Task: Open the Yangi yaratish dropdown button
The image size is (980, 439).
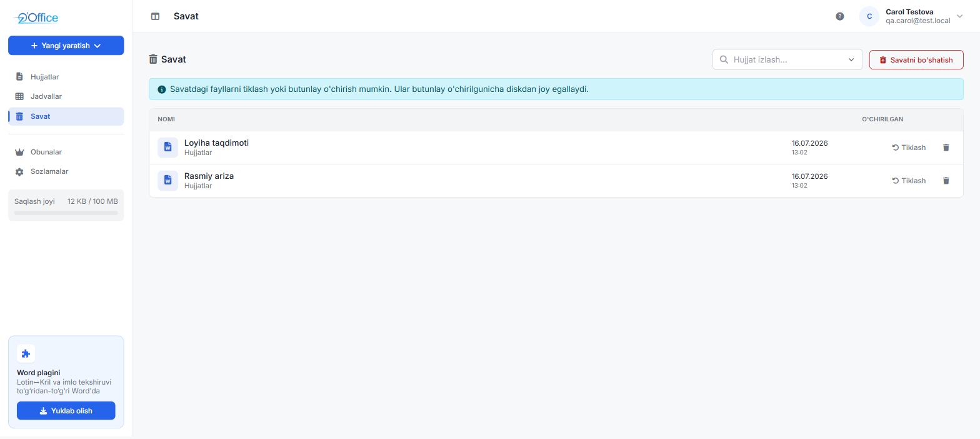Action: point(66,46)
